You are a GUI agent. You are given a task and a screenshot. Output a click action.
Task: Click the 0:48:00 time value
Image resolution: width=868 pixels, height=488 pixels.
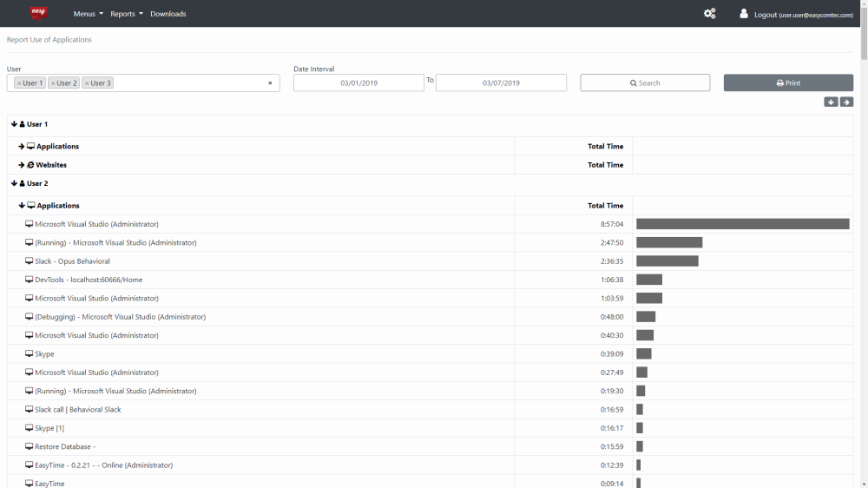[x=612, y=317]
